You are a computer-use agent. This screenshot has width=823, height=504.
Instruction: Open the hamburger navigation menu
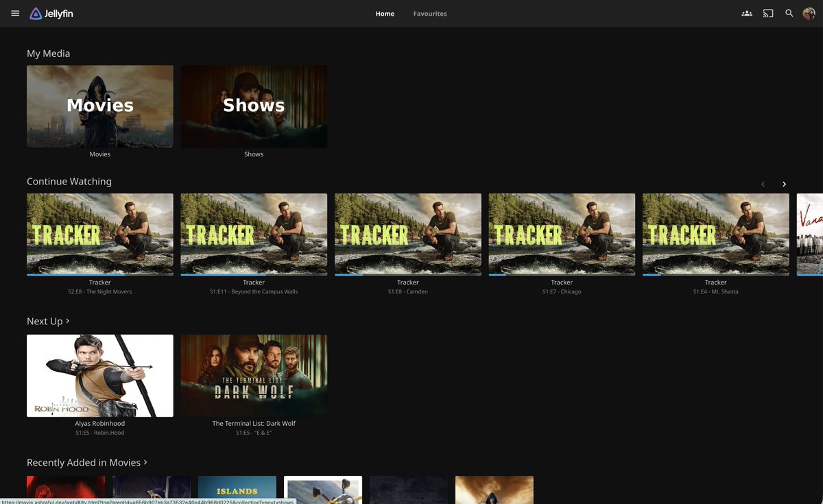15,13
